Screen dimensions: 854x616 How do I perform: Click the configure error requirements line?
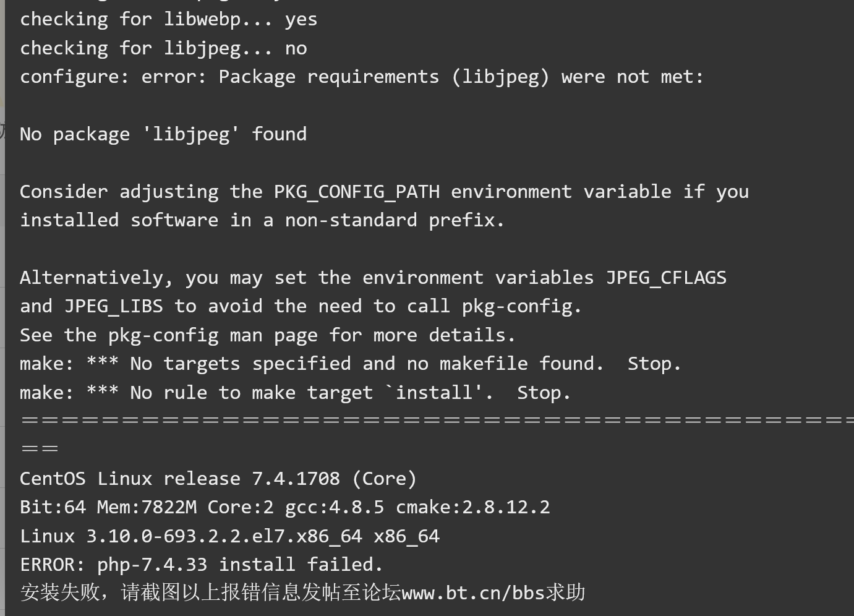tap(362, 77)
